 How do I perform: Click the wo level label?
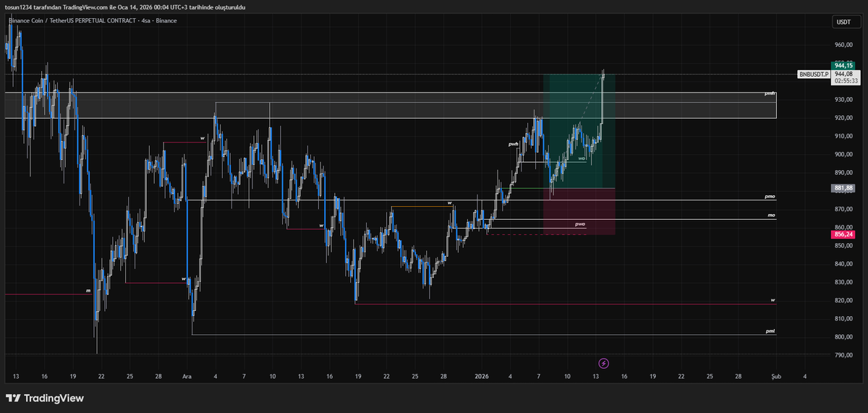(582, 158)
